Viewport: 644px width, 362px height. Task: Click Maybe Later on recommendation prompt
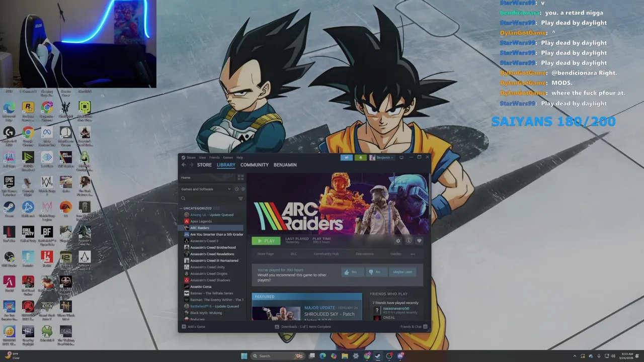tap(403, 272)
